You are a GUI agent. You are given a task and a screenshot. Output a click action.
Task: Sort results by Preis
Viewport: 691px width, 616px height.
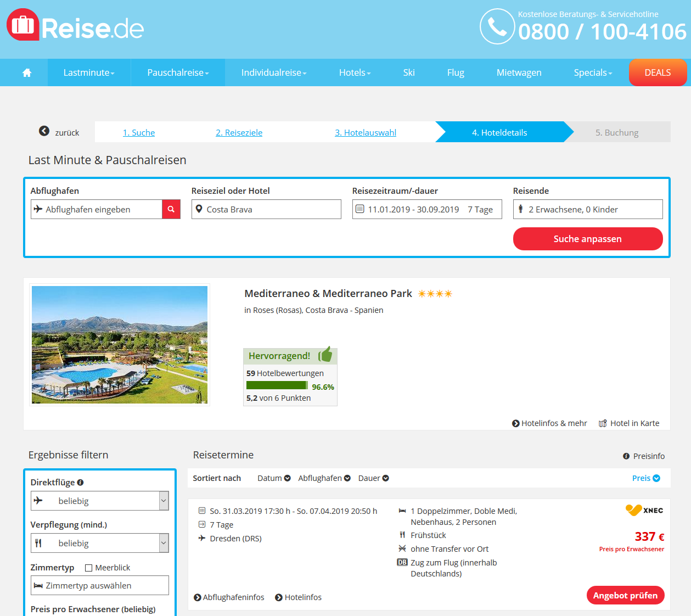[x=645, y=478]
